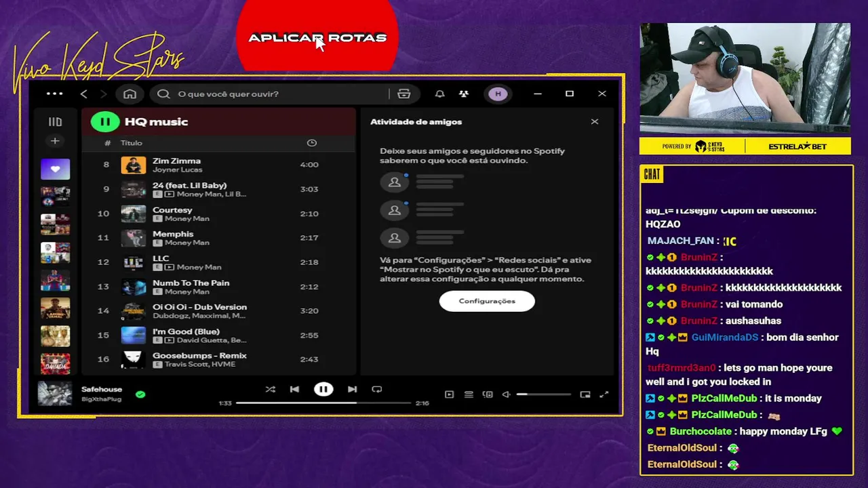Image resolution: width=868 pixels, height=488 pixels.
Task: Click Zim Zimma album cover
Action: pos(134,165)
